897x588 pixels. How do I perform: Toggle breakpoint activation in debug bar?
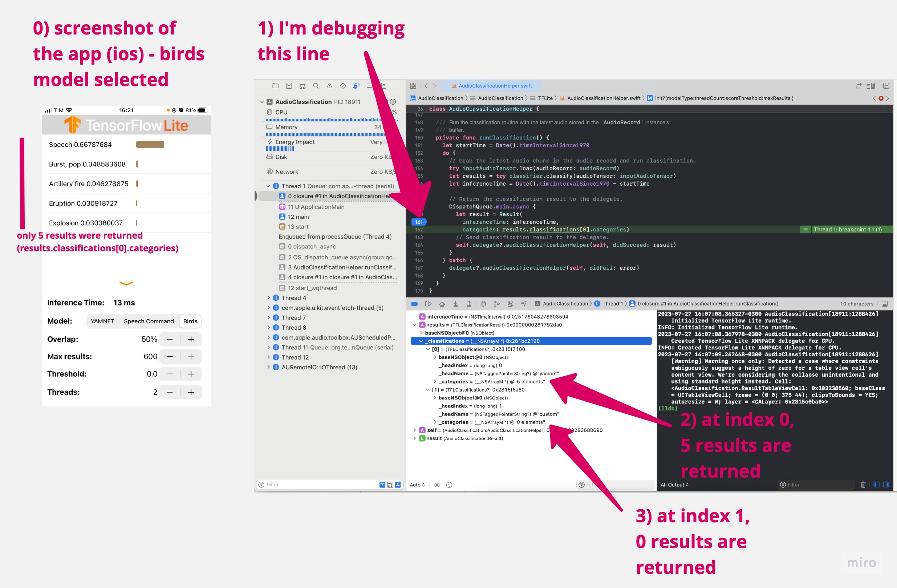tap(414, 304)
